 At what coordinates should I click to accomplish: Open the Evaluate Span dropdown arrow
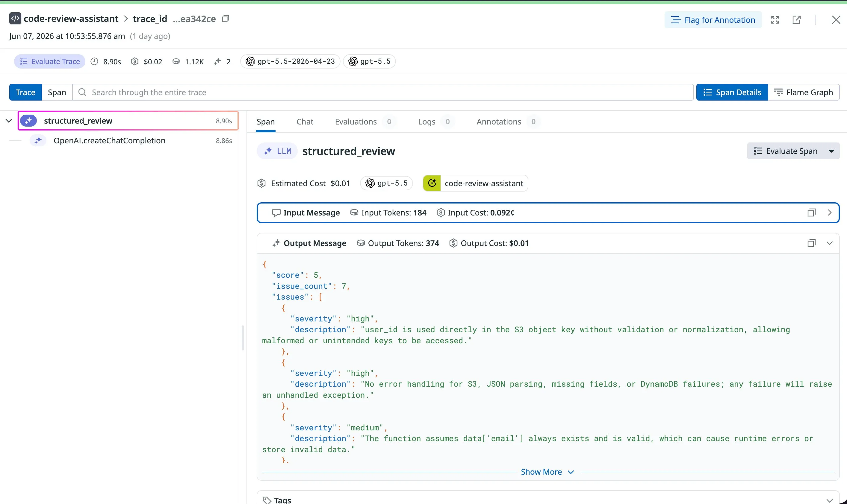[831, 151]
